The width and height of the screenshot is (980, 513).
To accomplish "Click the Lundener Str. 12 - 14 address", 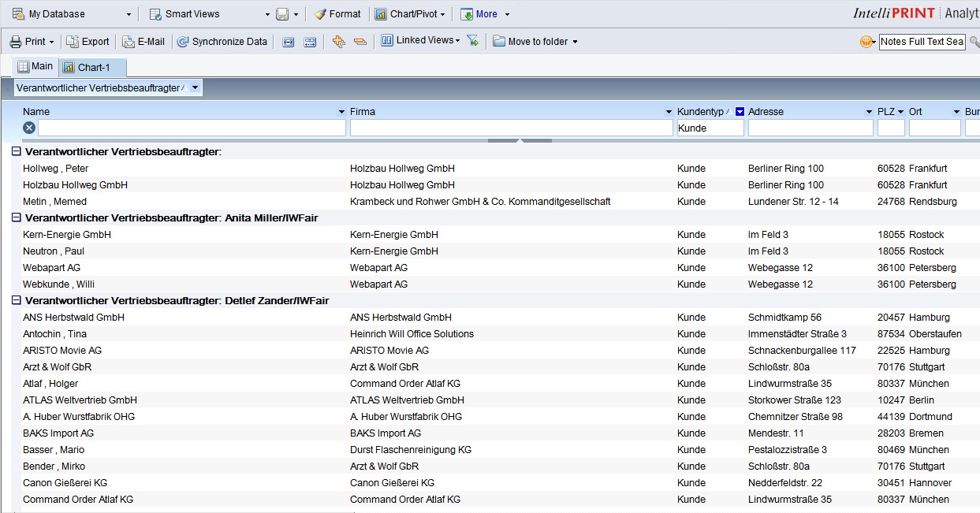I will click(x=793, y=202).
